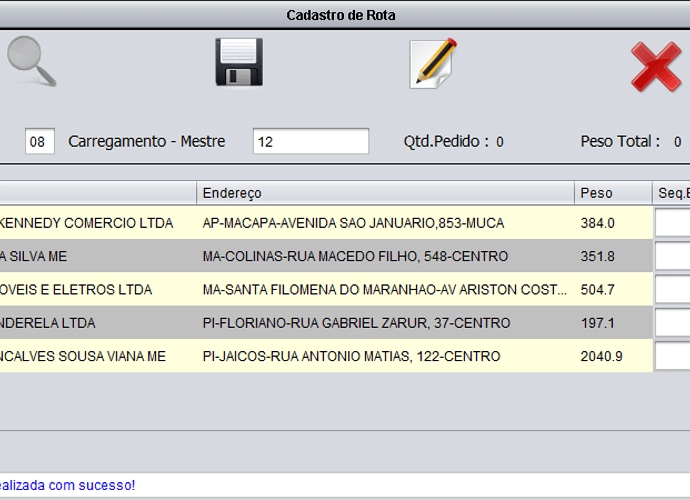Click address AP-MACAPA-AVENIDA SAO JANUARIO,853-MUCA
690x500 pixels.
353,223
